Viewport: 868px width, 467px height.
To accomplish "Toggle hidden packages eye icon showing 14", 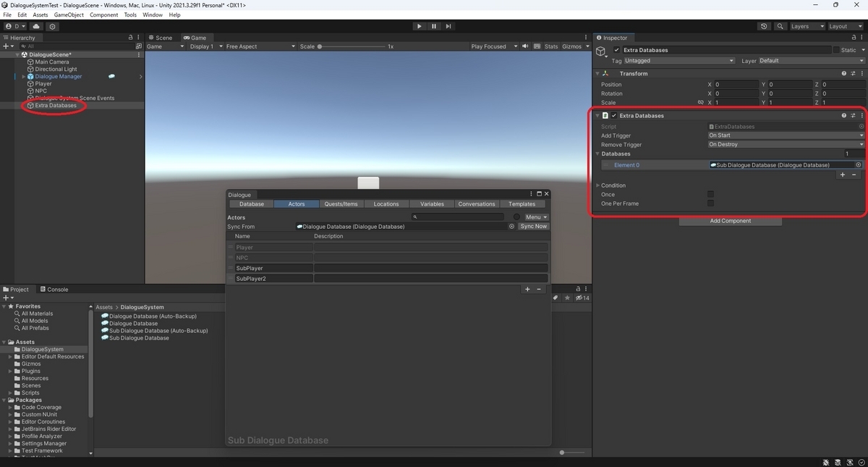I will click(582, 298).
